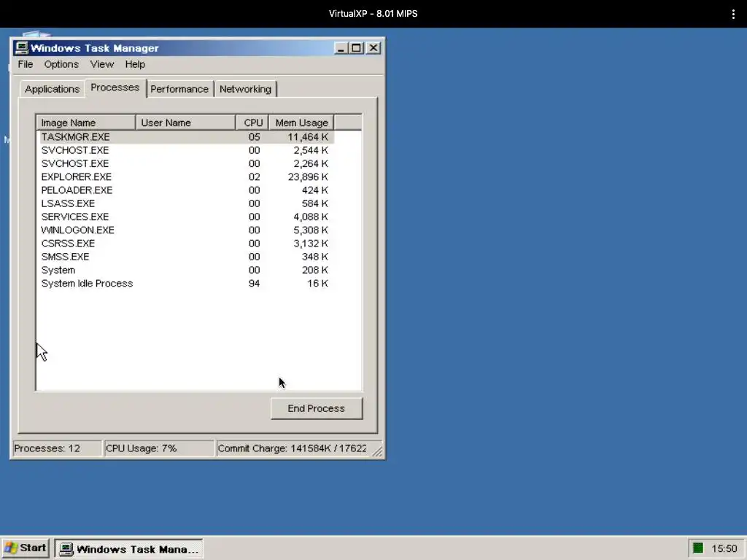Minimize the Task Manager window

click(341, 48)
